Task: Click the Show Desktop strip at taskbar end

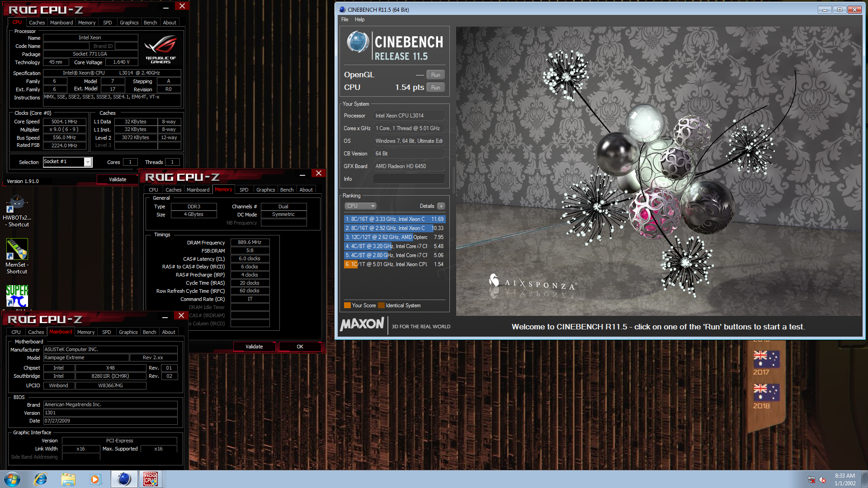Action: 864,479
